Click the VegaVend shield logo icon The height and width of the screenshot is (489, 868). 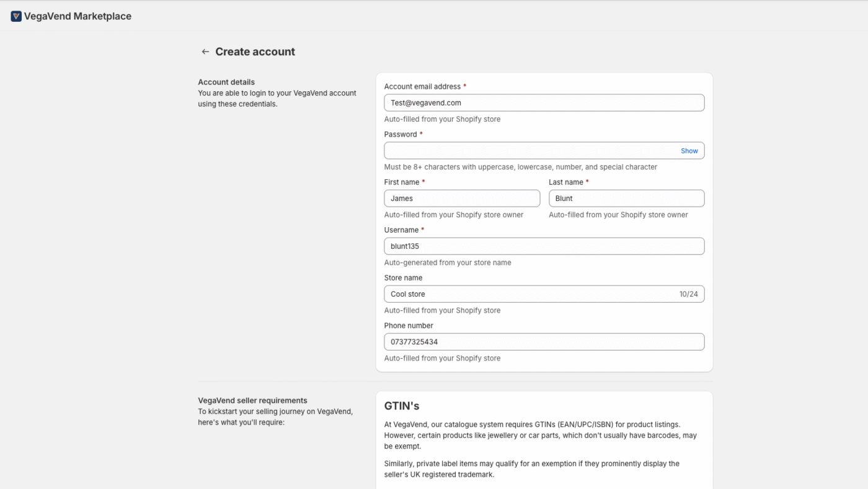pyautogui.click(x=16, y=16)
